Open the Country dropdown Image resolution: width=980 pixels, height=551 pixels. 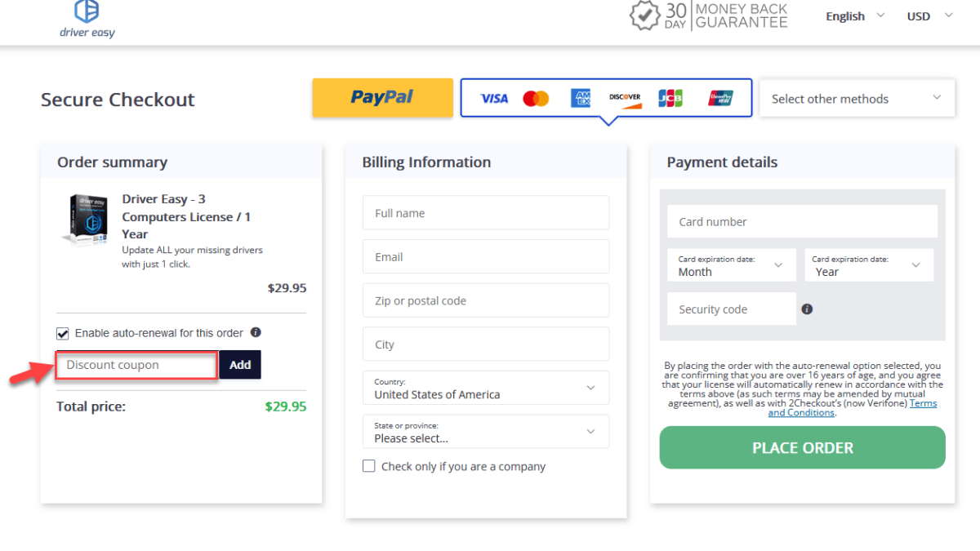pos(485,388)
